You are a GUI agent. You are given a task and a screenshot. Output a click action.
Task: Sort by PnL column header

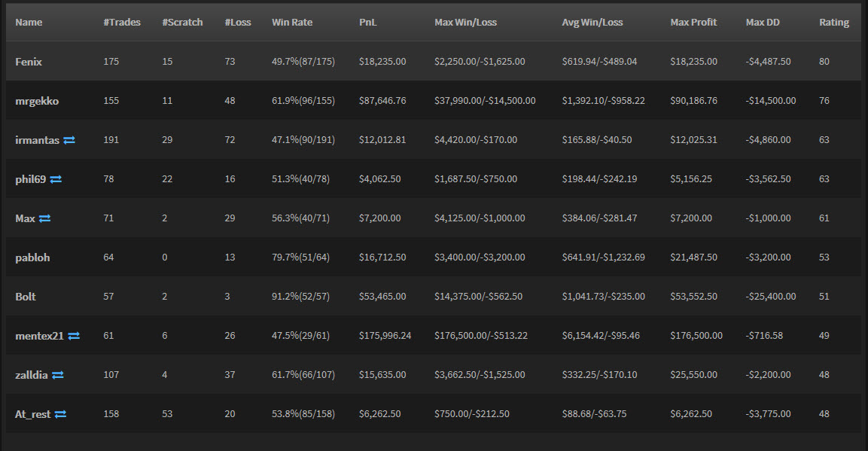tap(367, 22)
